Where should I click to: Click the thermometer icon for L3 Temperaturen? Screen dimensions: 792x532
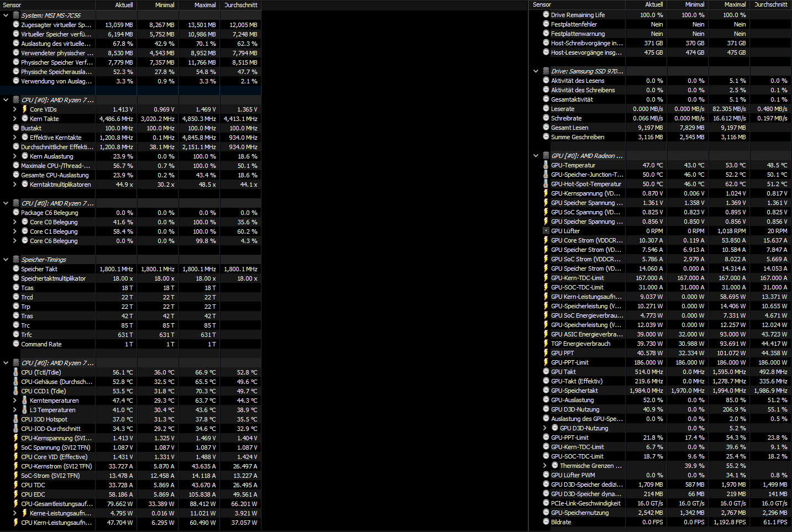(x=25, y=410)
